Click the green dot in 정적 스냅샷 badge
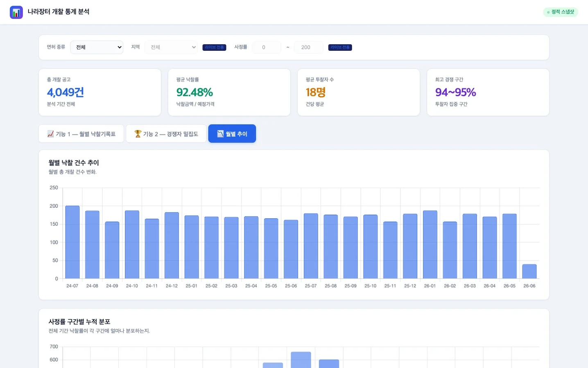 point(548,12)
